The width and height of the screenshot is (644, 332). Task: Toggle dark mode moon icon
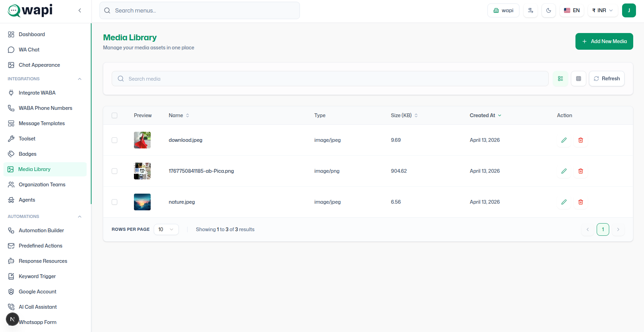click(549, 10)
